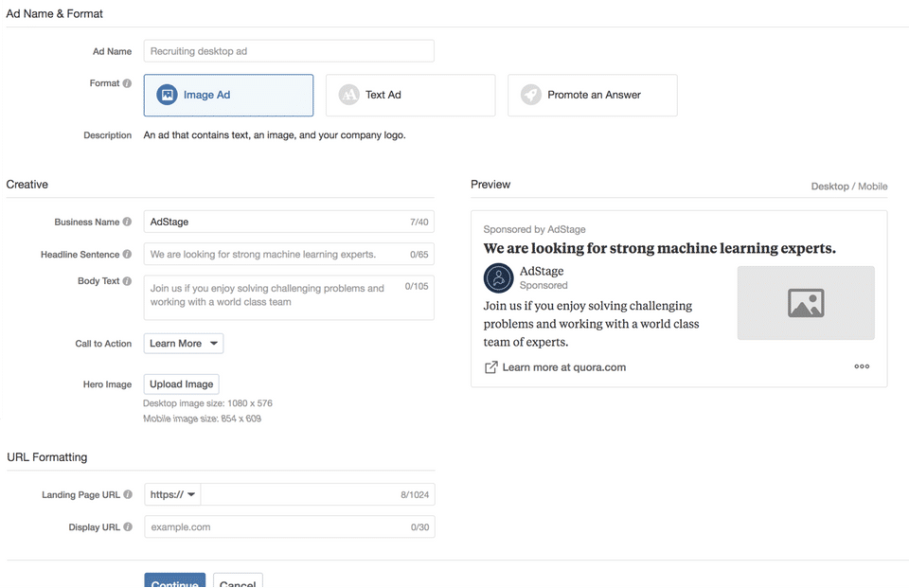Open the Learn More call-to-action dropdown
The height and width of the screenshot is (588, 909).
click(184, 344)
